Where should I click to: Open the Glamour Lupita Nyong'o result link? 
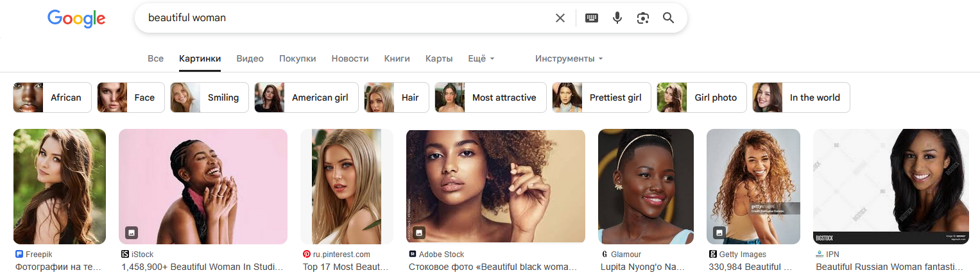point(644,267)
